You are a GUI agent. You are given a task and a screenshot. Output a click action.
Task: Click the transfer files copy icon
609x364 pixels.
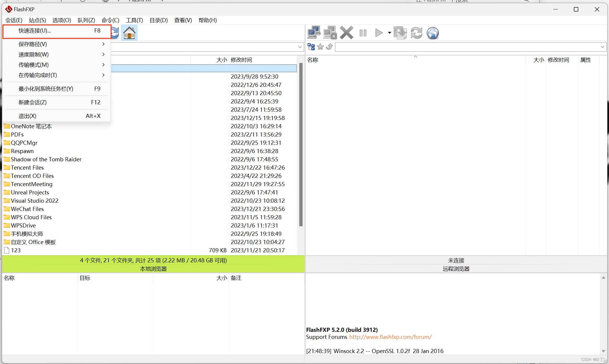pyautogui.click(x=400, y=33)
